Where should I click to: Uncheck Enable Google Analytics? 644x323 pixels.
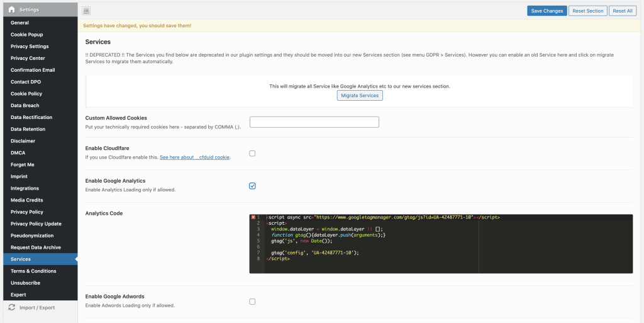click(x=252, y=186)
